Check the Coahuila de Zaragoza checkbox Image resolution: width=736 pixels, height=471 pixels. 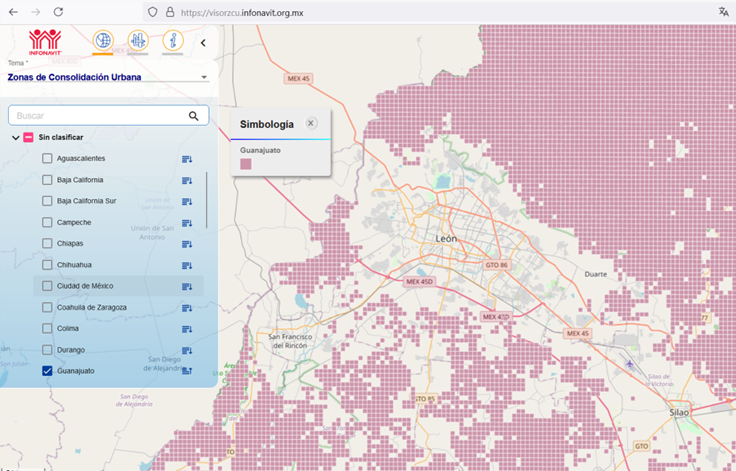pos(47,307)
